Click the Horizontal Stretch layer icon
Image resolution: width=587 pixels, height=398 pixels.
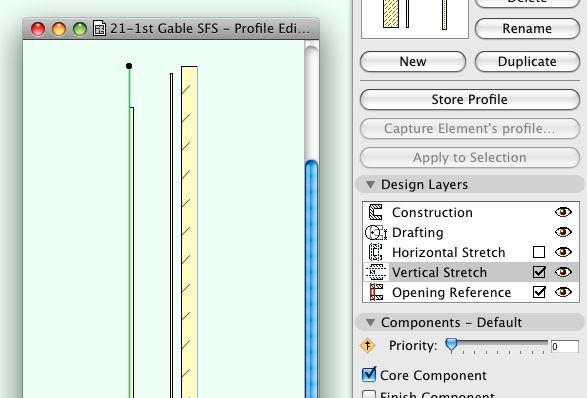pyautogui.click(x=375, y=252)
